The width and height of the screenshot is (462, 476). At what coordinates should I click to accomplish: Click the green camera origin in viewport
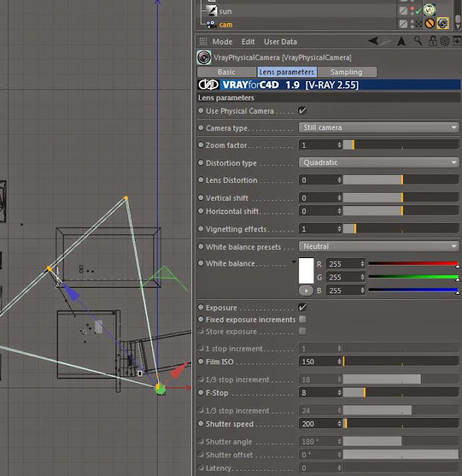click(x=161, y=389)
